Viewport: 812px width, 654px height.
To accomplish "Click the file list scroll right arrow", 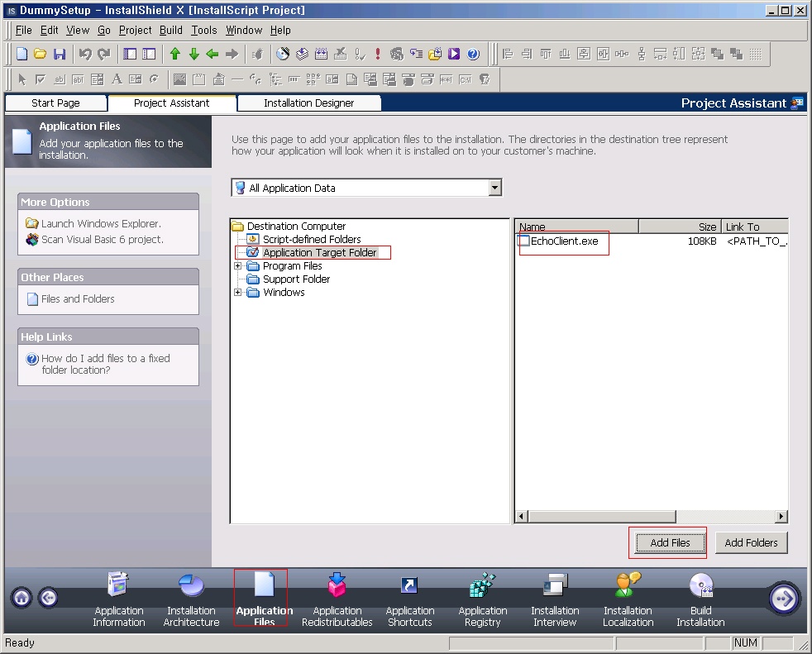I will [781, 516].
